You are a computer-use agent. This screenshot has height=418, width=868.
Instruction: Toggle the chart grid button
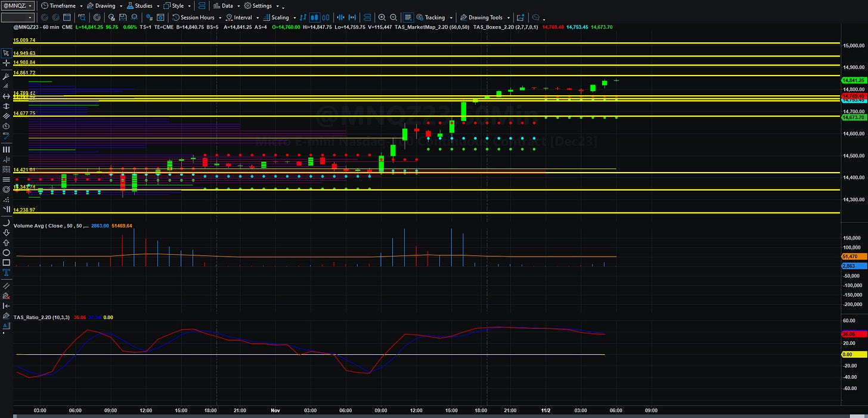coord(408,18)
